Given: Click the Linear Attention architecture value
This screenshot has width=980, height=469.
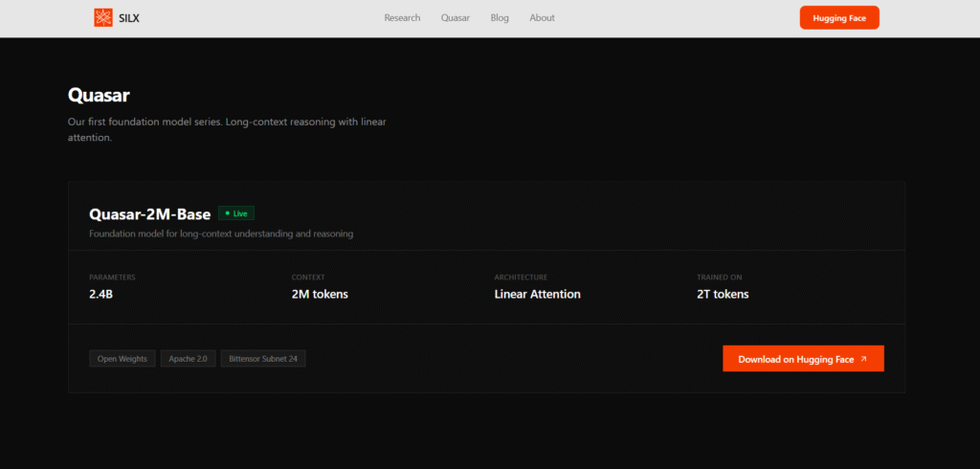Looking at the screenshot, I should click(x=537, y=294).
